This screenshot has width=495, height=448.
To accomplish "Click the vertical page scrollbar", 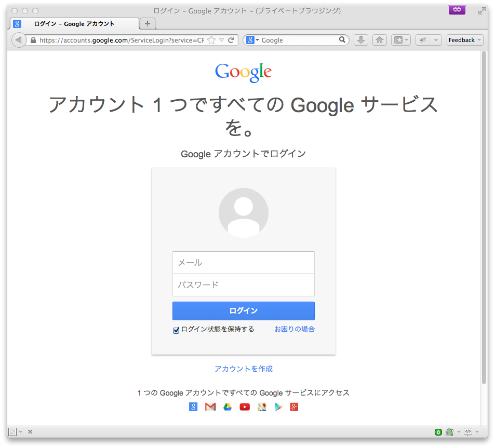I will 485,218.
